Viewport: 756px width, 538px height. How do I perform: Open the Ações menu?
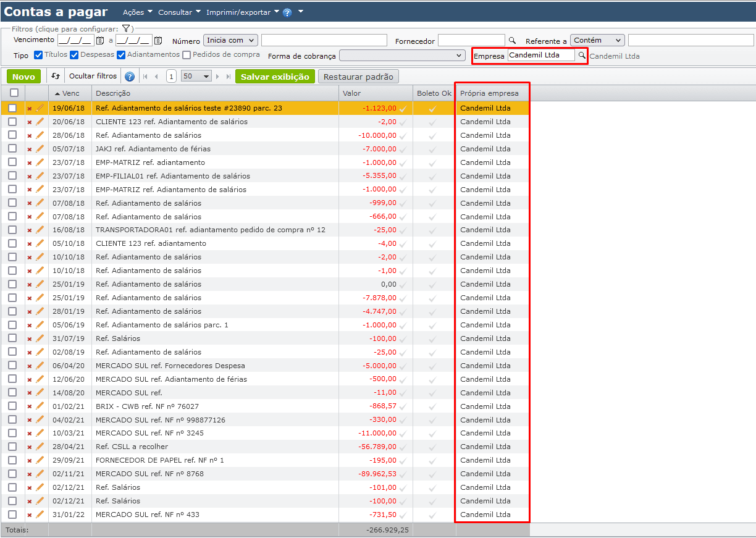tap(138, 12)
